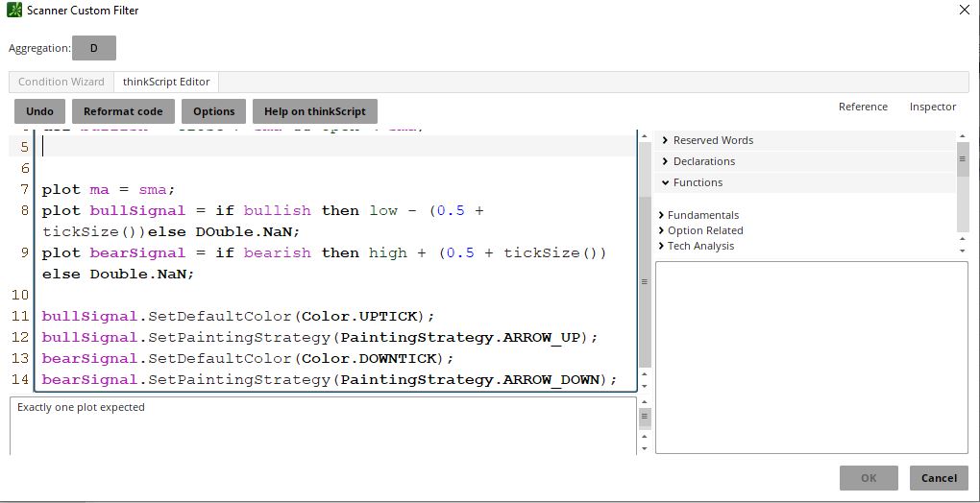
Task: Click the functions tree scroll down arrow
Action: coord(963,251)
